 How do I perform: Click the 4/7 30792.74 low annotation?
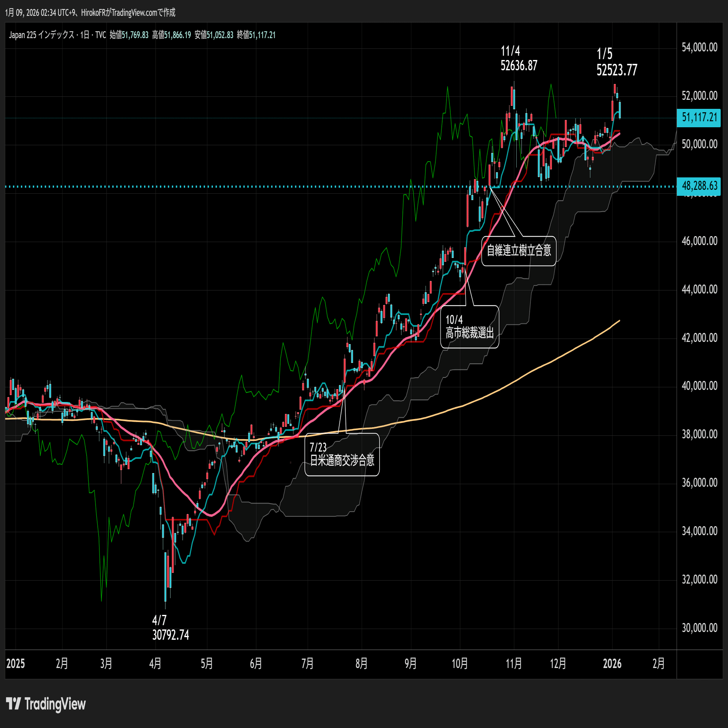(171, 627)
